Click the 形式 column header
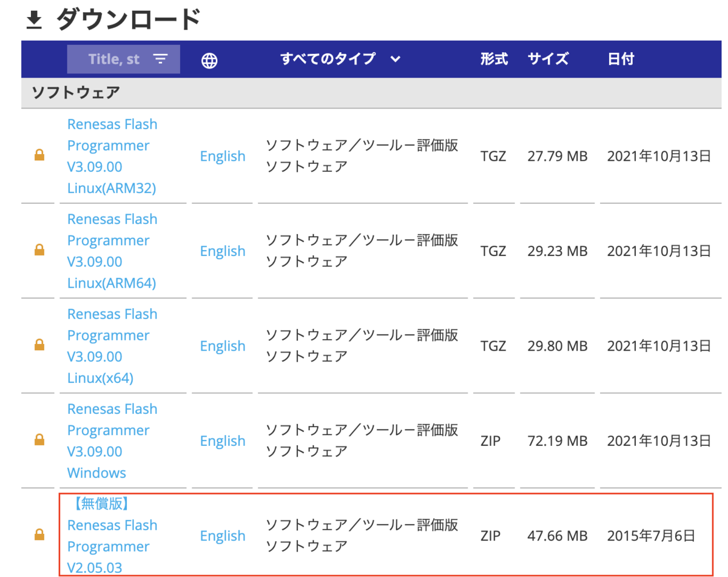 pyautogui.click(x=494, y=59)
